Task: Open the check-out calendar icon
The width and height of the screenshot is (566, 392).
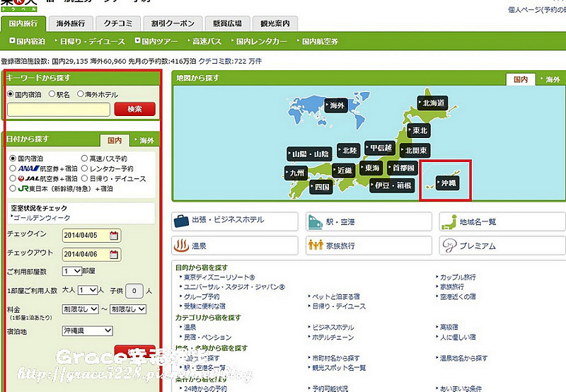Action: click(114, 255)
